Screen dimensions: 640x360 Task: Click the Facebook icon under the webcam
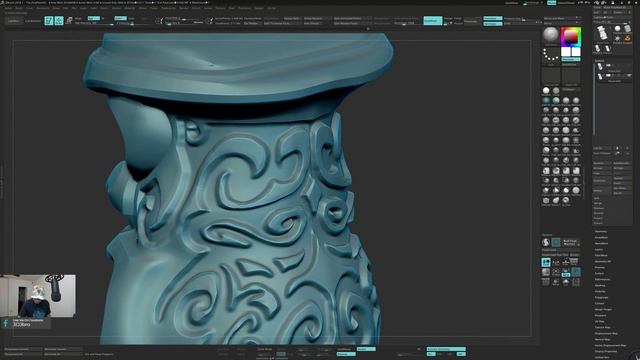[x=6, y=323]
